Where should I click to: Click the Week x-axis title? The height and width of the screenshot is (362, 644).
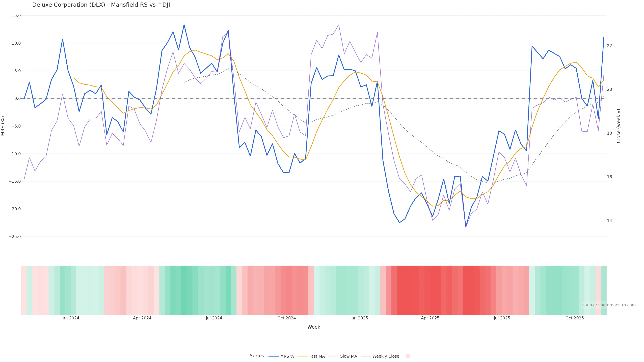pyautogui.click(x=314, y=327)
